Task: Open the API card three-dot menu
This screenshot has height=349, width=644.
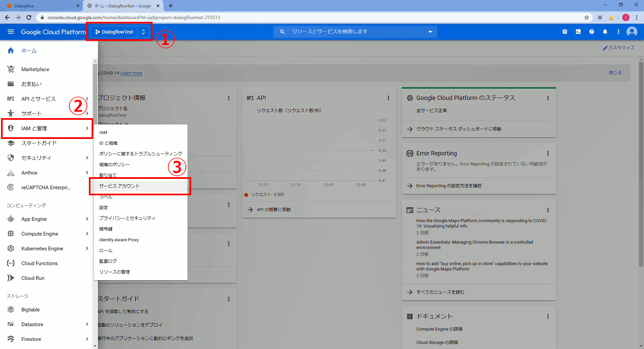Action: pyautogui.click(x=388, y=98)
